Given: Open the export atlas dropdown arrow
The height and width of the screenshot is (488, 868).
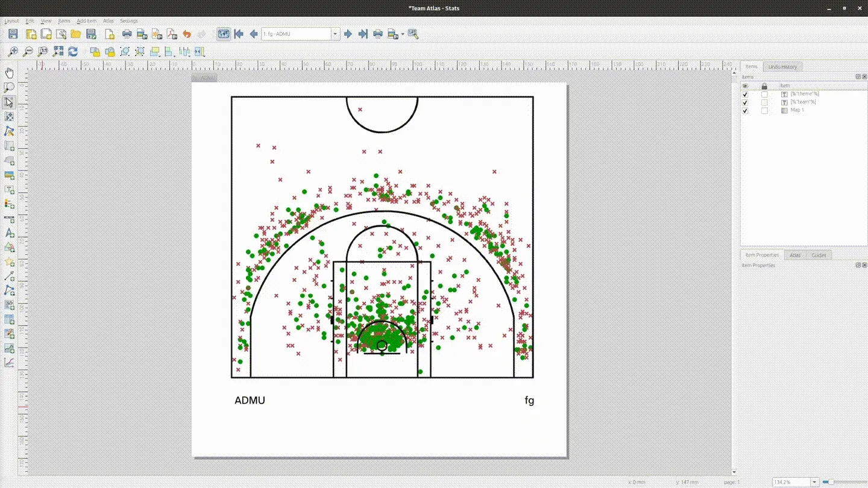Looking at the screenshot, I should [x=401, y=34].
